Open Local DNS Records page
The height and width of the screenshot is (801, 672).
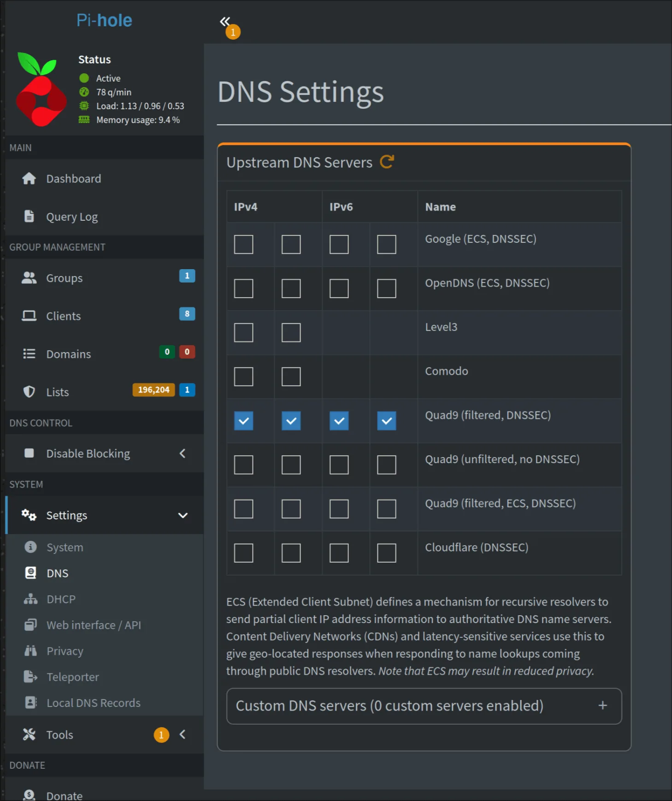[104, 703]
